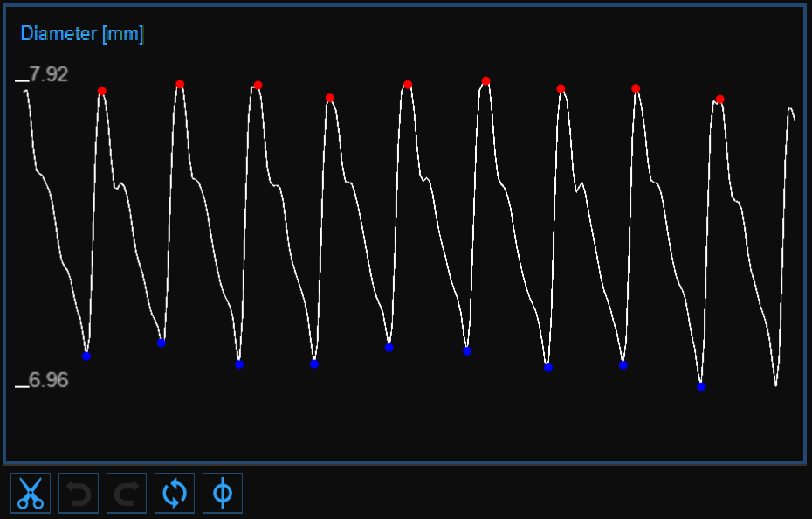Click the scissors cut tool icon
The image size is (812, 519).
coord(31,494)
